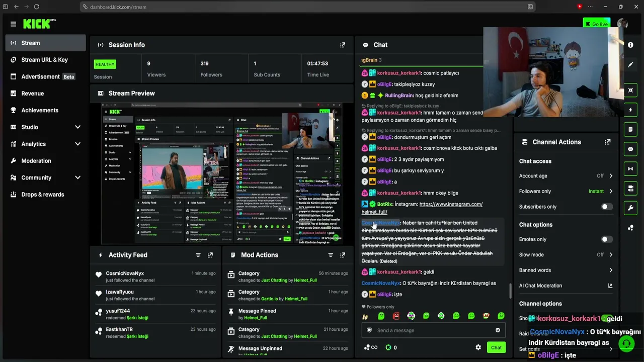Click the browser address bar
This screenshot has width=644, height=362.
point(309,7)
